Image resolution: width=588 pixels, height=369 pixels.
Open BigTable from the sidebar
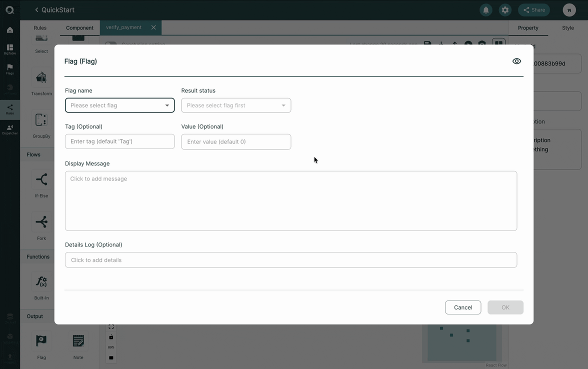pos(10,49)
